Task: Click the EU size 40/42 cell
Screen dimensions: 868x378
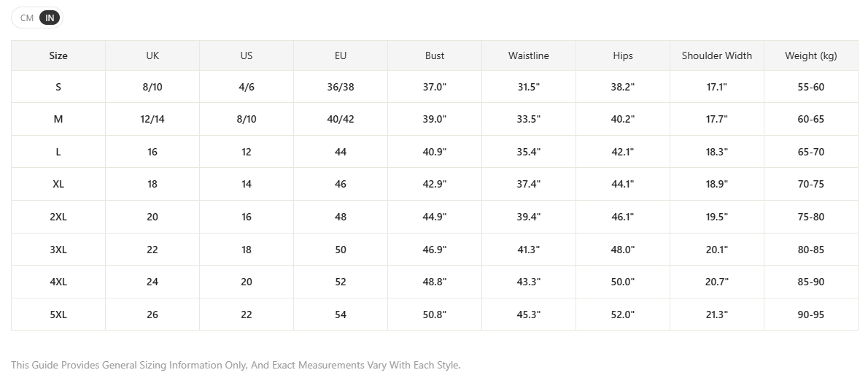Action: pos(341,119)
